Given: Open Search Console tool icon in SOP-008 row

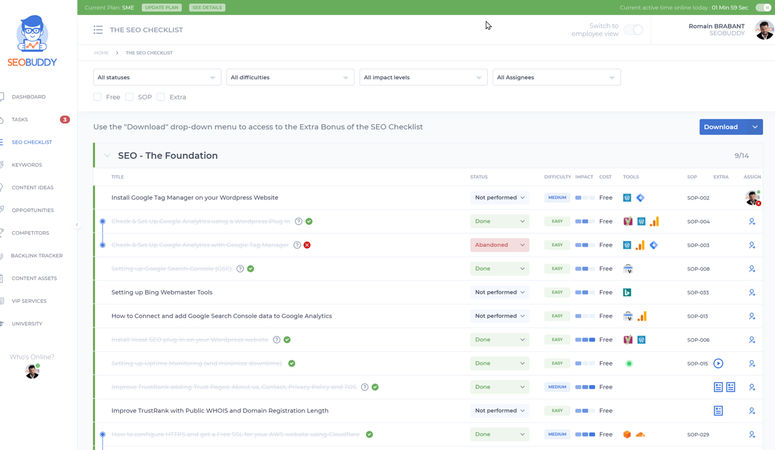Looking at the screenshot, I should (628, 269).
